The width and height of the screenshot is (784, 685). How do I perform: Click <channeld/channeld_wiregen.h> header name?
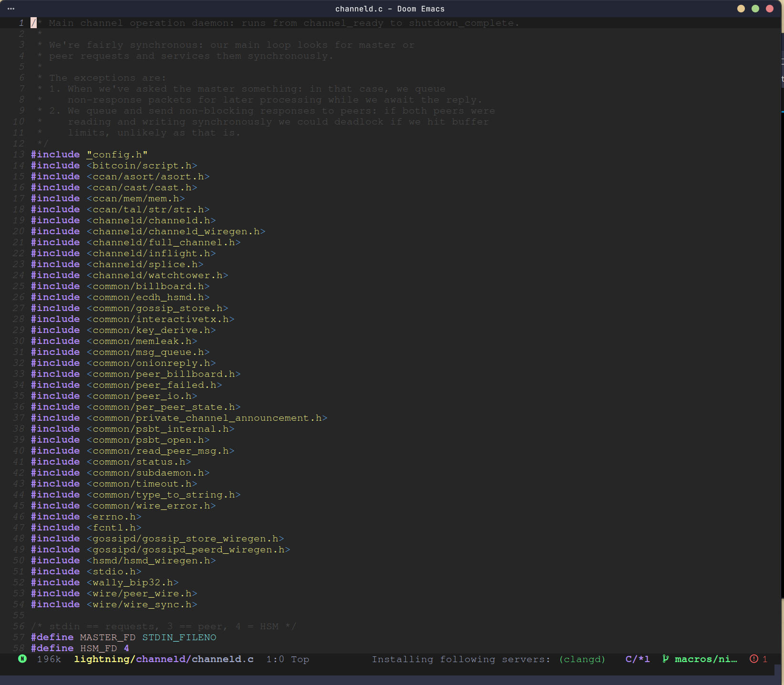(x=176, y=231)
